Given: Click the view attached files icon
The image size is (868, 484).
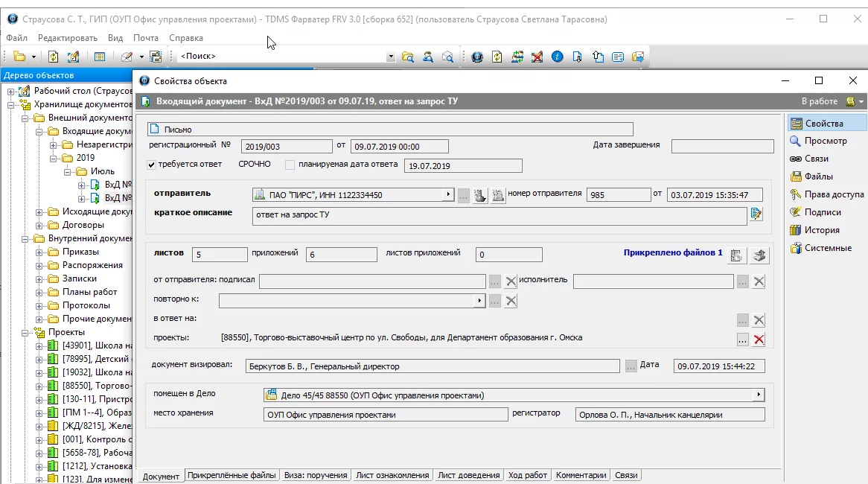Looking at the screenshot, I should point(736,255).
